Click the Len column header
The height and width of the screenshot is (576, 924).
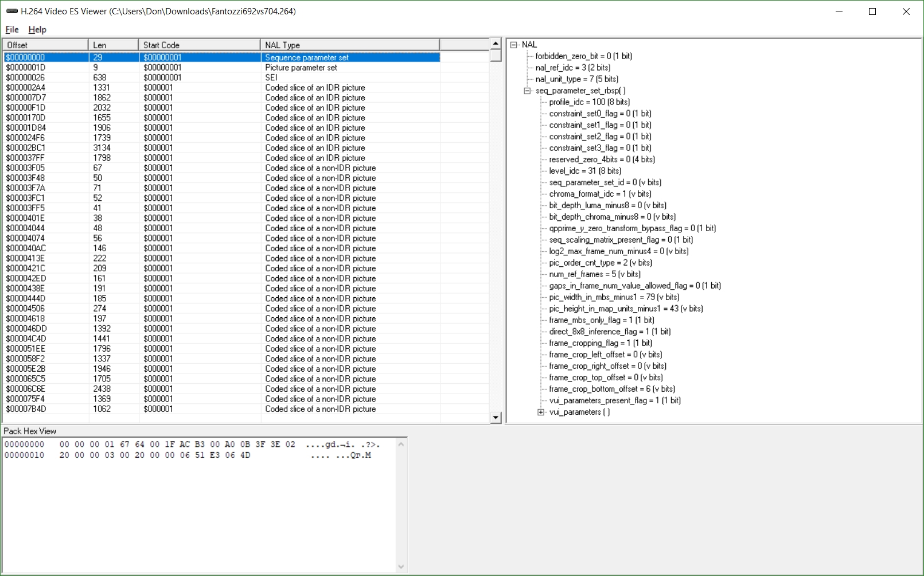tap(114, 45)
